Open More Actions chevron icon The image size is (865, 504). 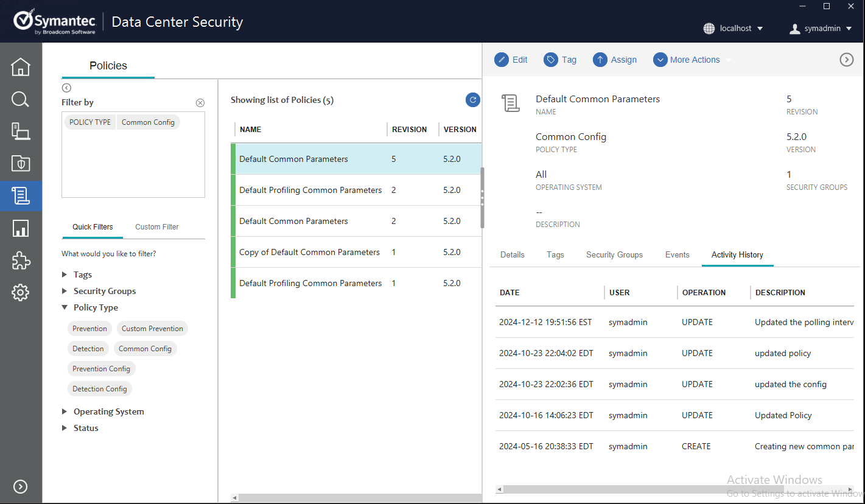pyautogui.click(x=660, y=60)
